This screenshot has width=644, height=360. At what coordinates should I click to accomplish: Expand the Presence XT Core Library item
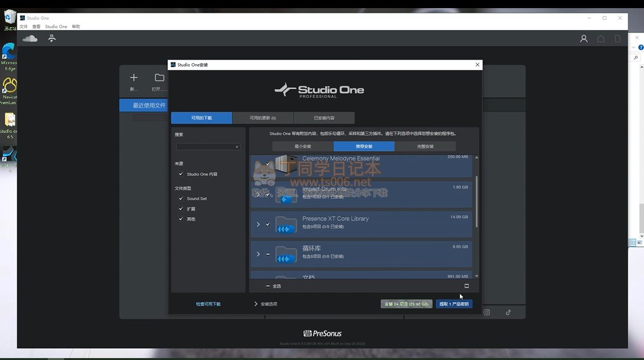pyautogui.click(x=258, y=225)
